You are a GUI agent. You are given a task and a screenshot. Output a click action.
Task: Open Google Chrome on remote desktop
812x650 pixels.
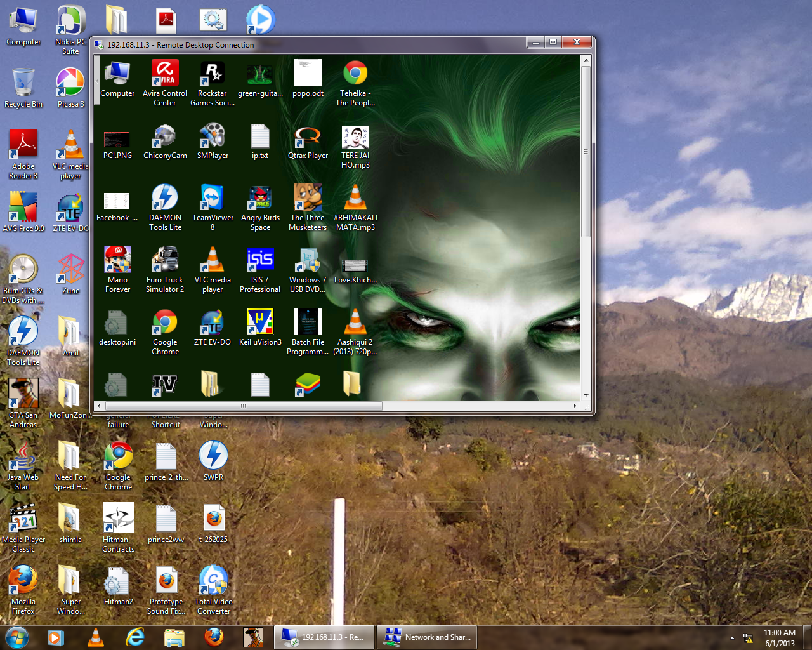(x=165, y=321)
